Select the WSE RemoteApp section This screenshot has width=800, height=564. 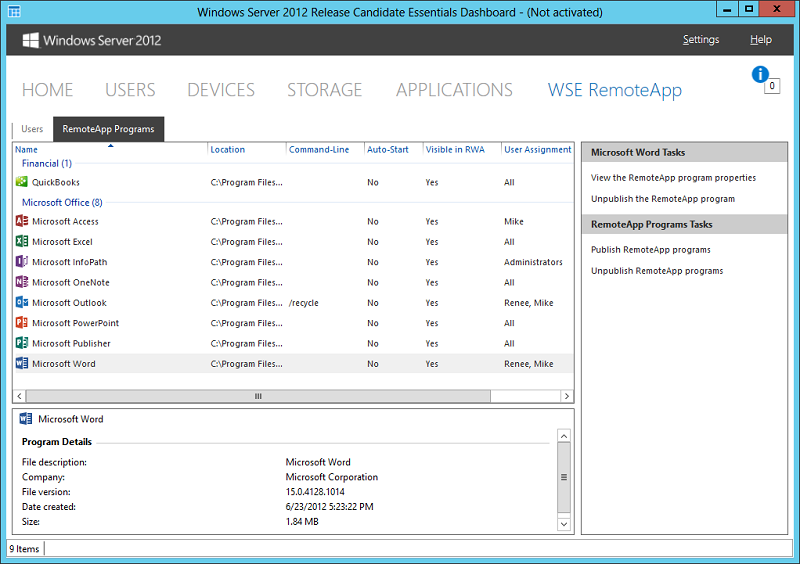click(x=615, y=90)
